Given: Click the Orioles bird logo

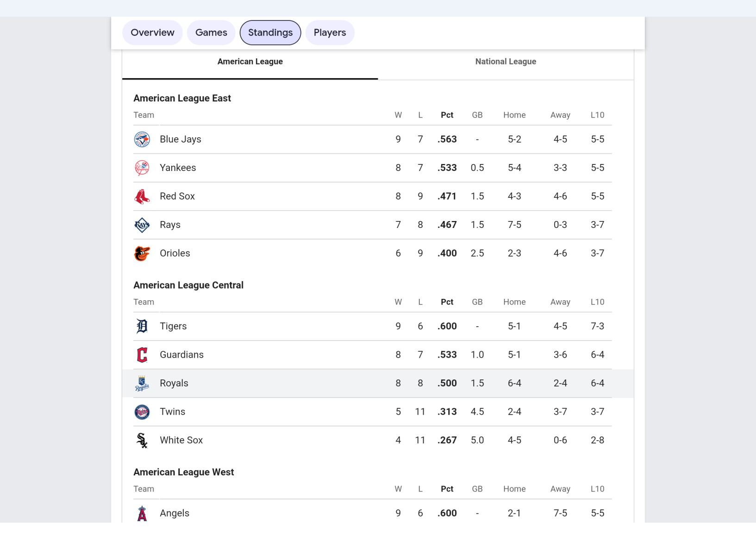Looking at the screenshot, I should click(x=142, y=253).
